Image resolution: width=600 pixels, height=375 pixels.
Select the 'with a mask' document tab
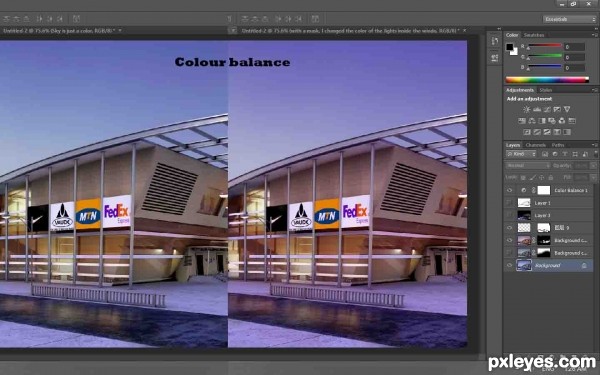click(350, 30)
